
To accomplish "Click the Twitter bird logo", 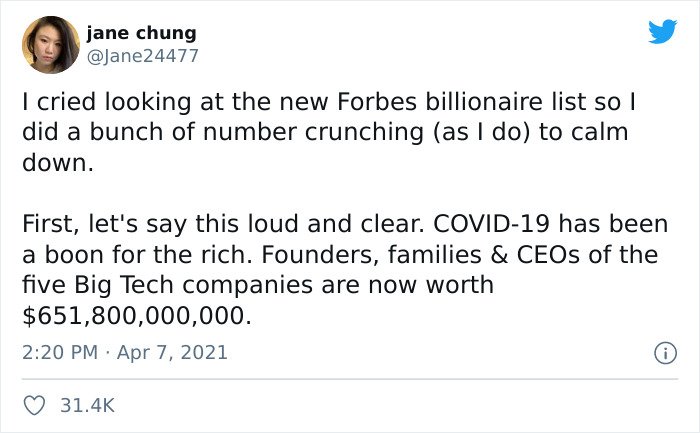I will 662,31.
